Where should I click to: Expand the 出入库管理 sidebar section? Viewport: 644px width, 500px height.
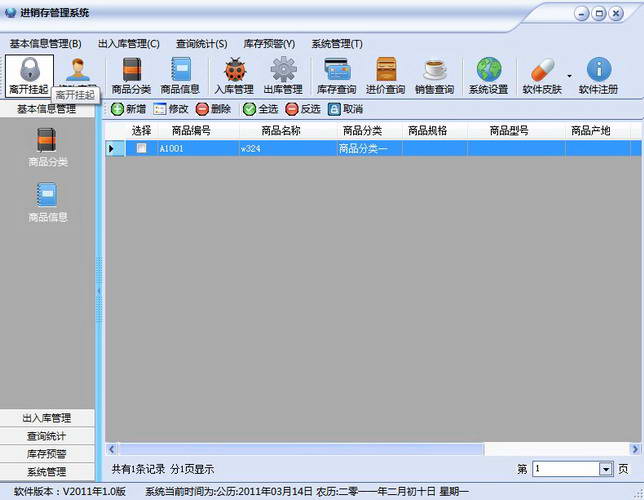click(47, 418)
